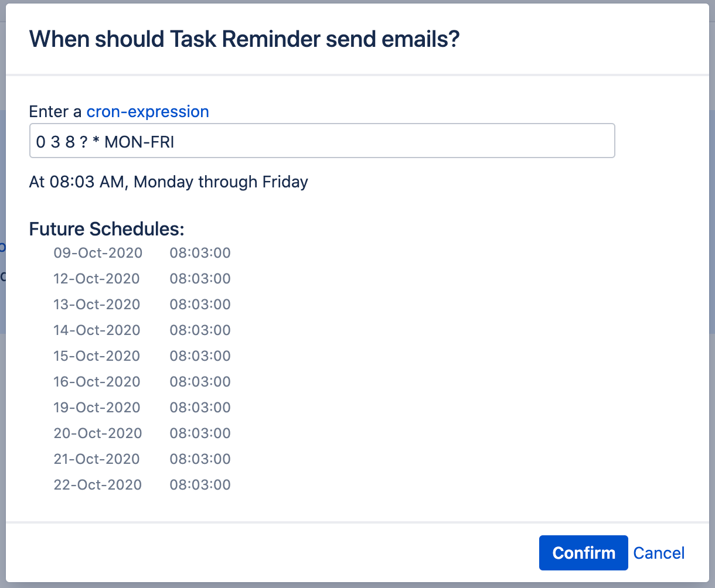Select the 19-Oct-2020 schedule date
Viewport: 715px width, 588px height.
pyautogui.click(x=97, y=408)
